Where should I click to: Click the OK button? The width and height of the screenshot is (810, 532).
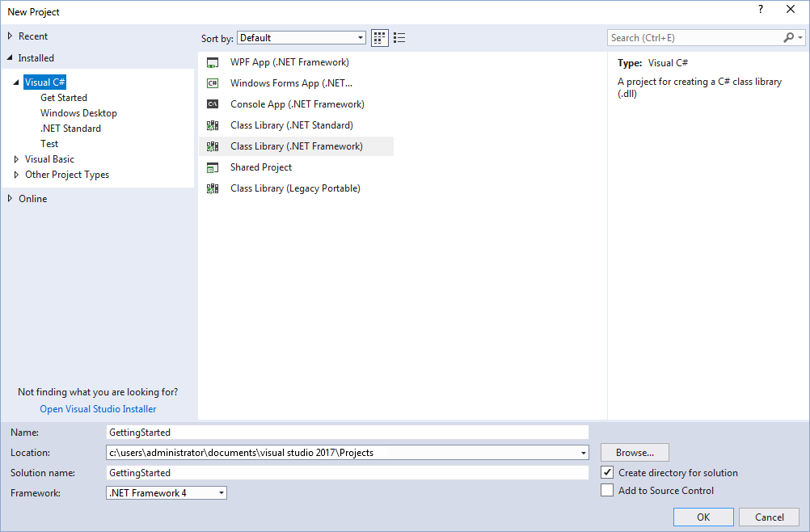(x=703, y=517)
